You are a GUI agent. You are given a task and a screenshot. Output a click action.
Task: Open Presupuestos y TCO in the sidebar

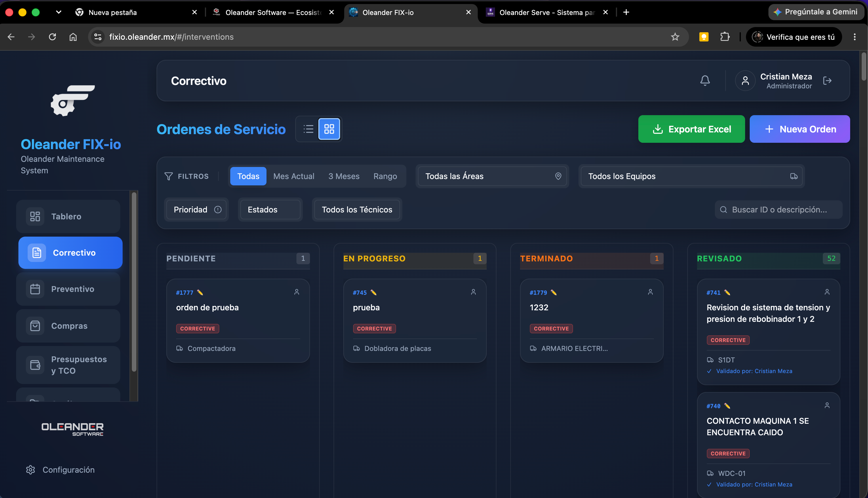click(x=68, y=365)
